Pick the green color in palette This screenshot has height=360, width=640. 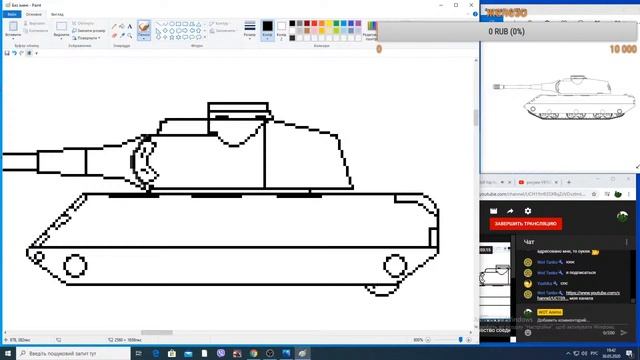[336, 24]
